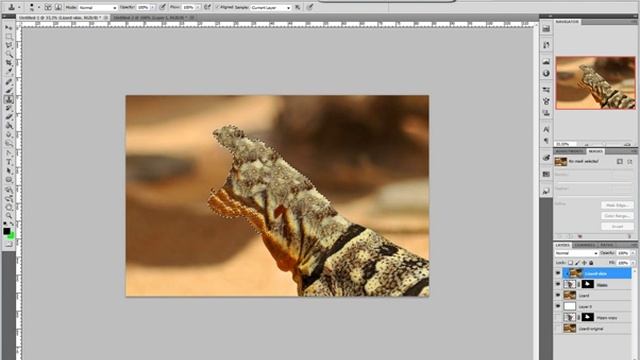Lock all for the selected layer
The width and height of the screenshot is (640, 360).
coord(591,263)
